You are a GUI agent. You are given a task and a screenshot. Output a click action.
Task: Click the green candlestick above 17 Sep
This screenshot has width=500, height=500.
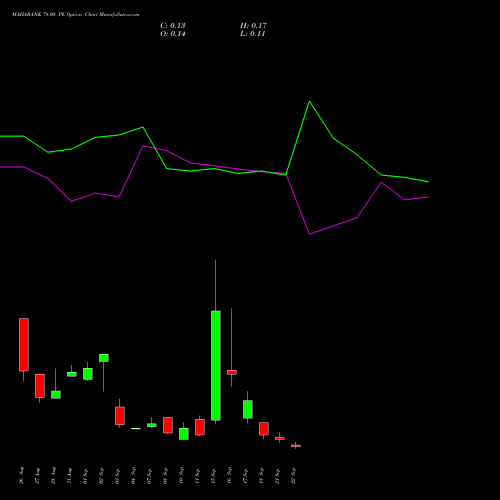point(248,409)
